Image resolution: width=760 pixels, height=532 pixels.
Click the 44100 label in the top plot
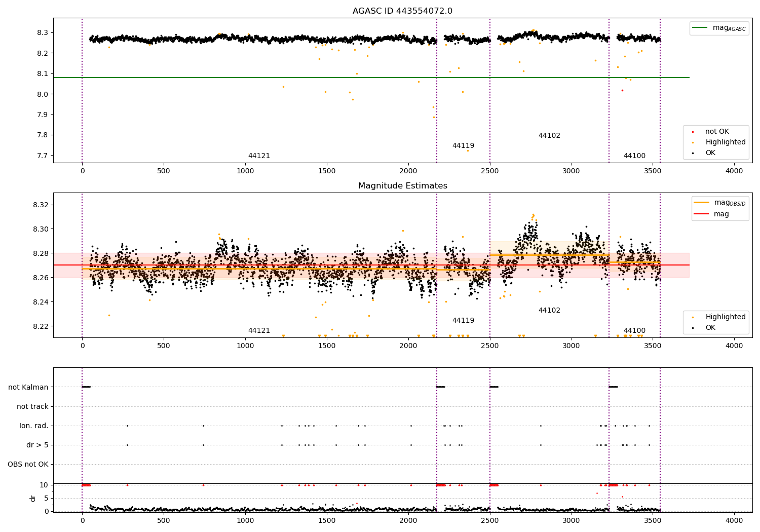634,156
